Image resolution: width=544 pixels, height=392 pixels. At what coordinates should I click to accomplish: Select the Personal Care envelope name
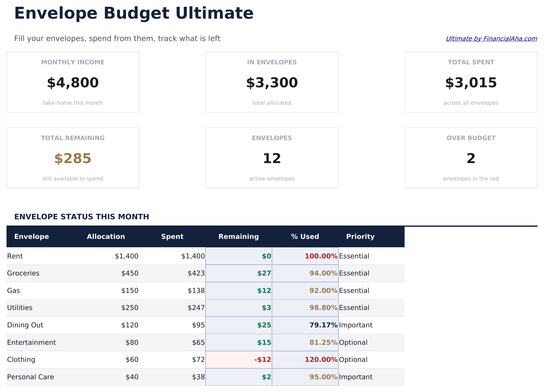(x=30, y=377)
